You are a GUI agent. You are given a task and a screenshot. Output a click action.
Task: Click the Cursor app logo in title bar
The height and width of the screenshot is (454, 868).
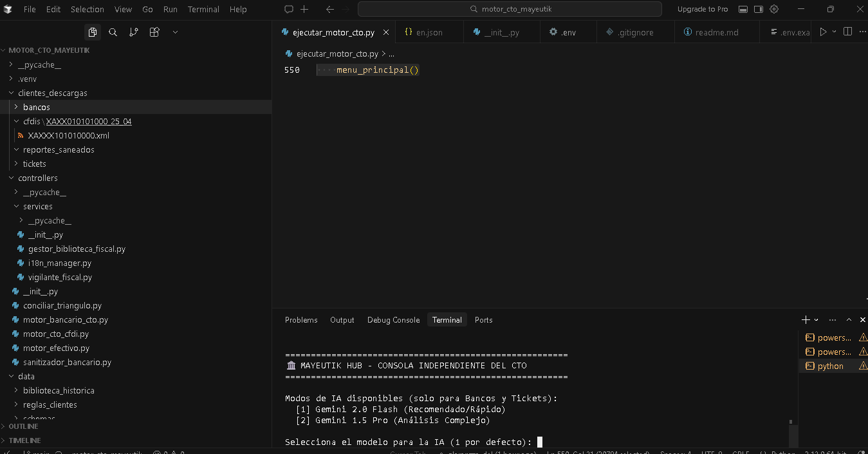pyautogui.click(x=8, y=9)
